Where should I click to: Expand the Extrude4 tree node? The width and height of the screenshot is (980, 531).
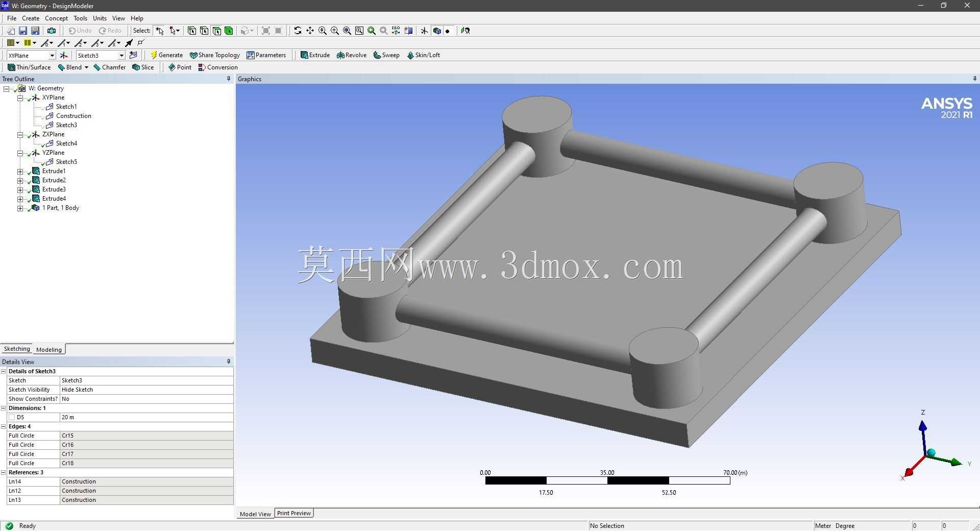coord(20,199)
